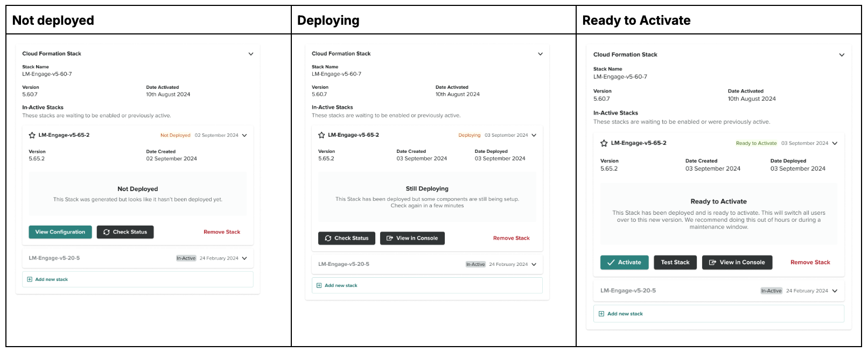
Task: Collapse the LM-Engage-v5-65-2 chevron in the Deploying panel
Action: click(534, 135)
